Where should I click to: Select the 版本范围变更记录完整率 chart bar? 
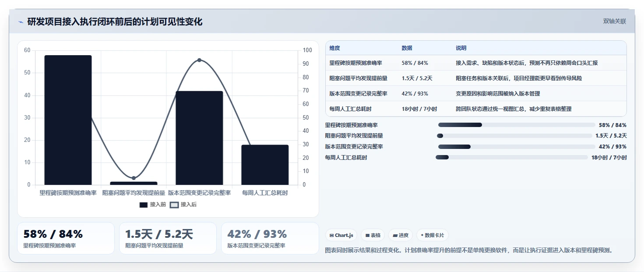tap(199, 138)
